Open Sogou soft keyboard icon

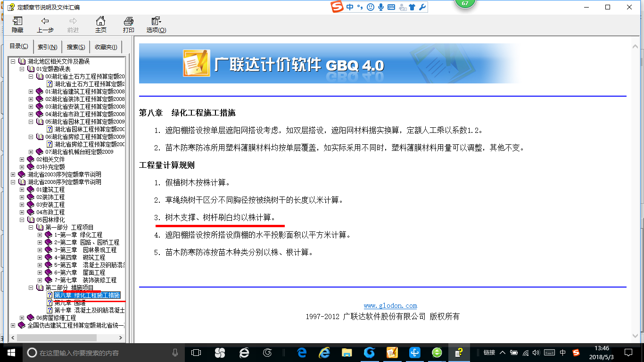(391, 7)
